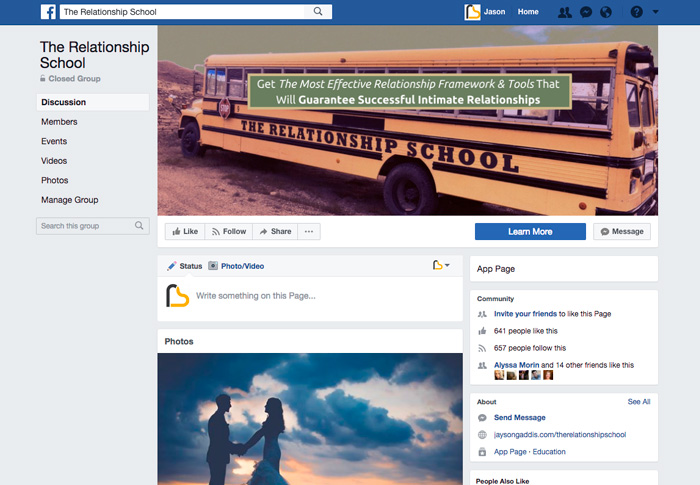Click the search magnifier in top bar

[318, 12]
